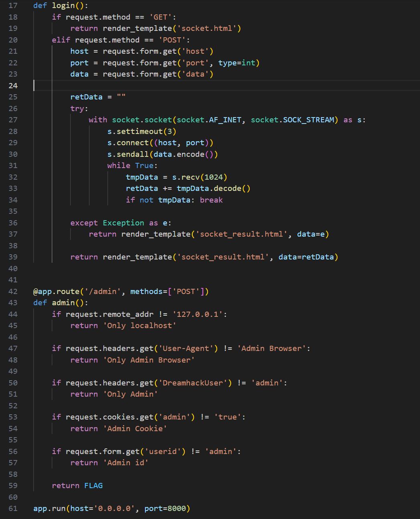
Task: Click the 'data' string on line 23
Action: point(195,74)
